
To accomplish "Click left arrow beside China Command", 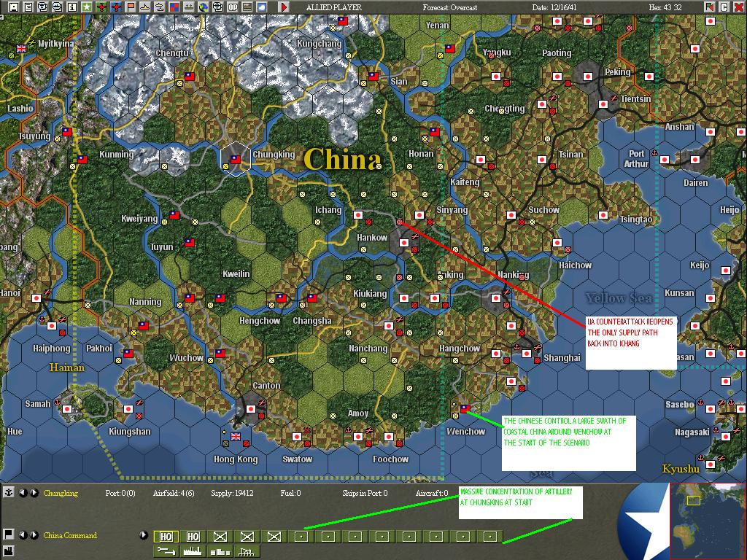I will [23, 534].
